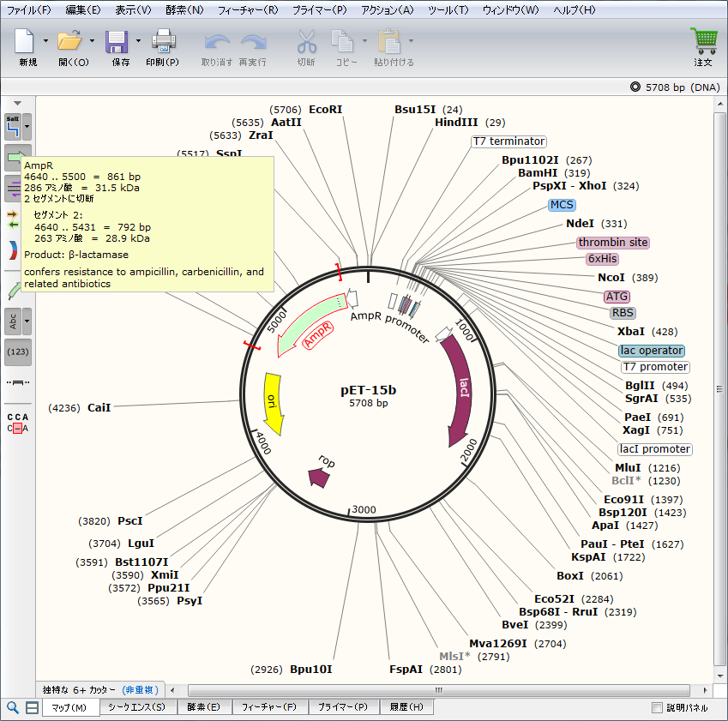Click the MCS feature label

click(562, 205)
